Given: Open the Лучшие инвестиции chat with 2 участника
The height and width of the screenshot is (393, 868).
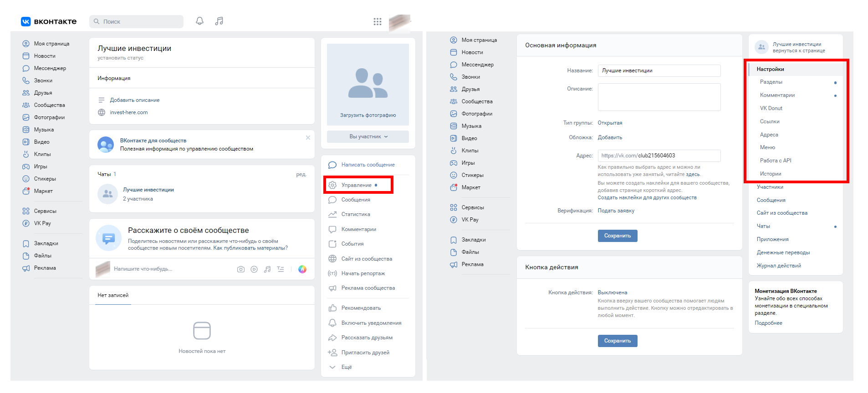Looking at the screenshot, I should point(148,194).
